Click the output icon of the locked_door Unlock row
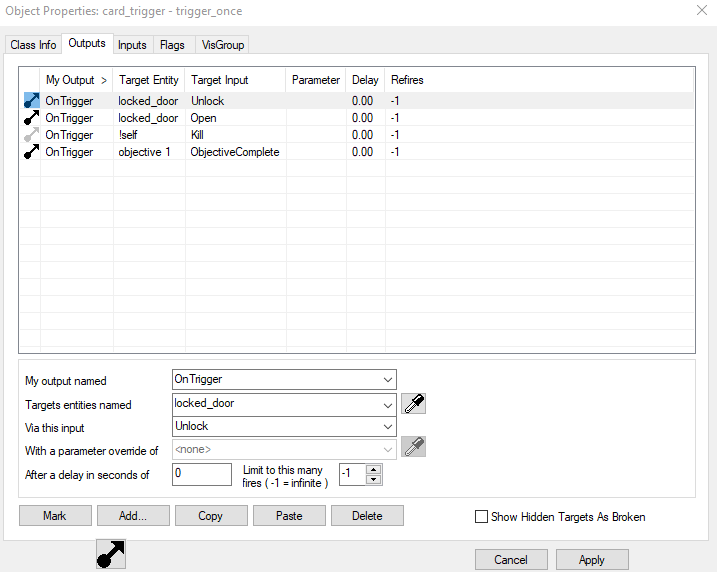The image size is (717, 572). tap(32, 101)
